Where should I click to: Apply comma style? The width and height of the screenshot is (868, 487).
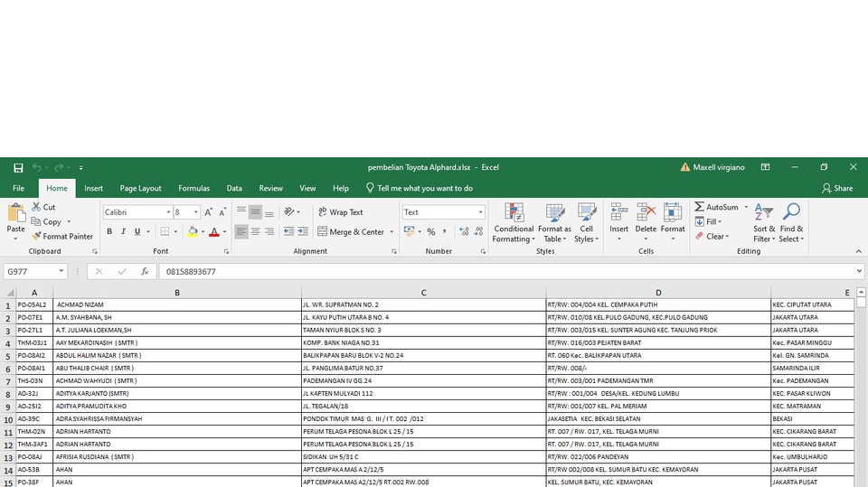click(x=445, y=232)
